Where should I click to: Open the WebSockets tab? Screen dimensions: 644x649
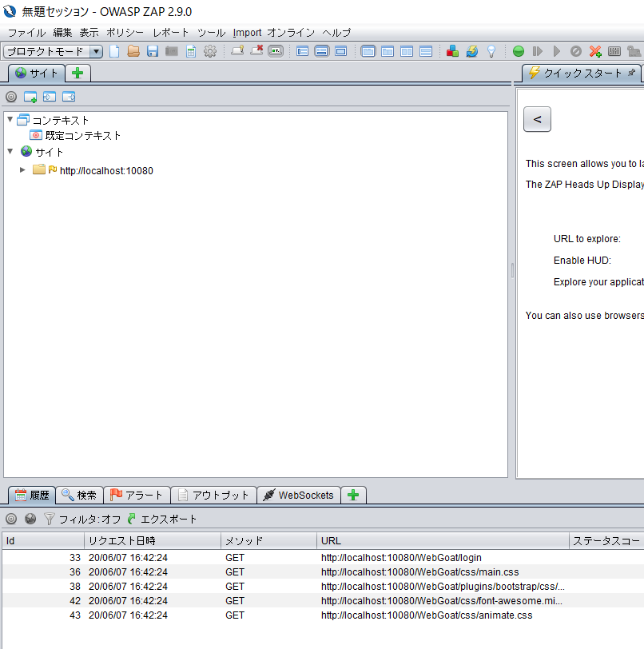pos(299,495)
